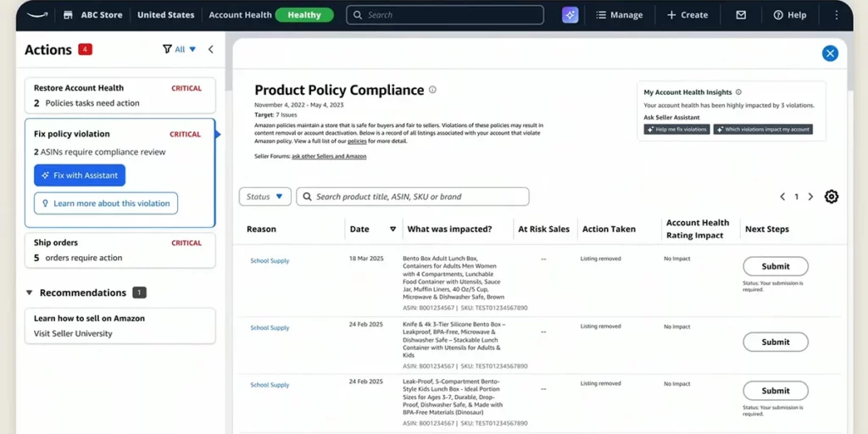Collapse the Actions sidebar panel
The height and width of the screenshot is (434, 868).
tap(211, 49)
